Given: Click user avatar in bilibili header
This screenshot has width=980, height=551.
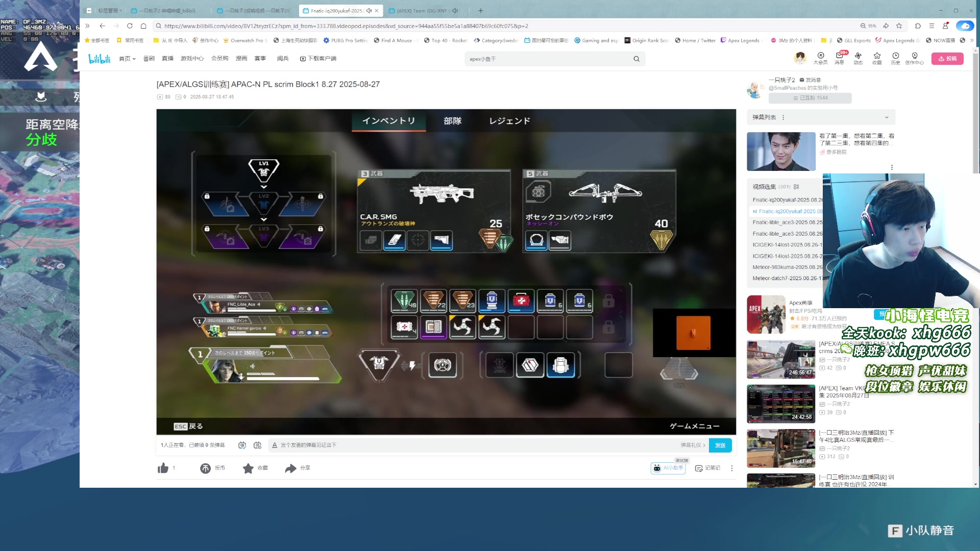Looking at the screenshot, I should (x=800, y=58).
